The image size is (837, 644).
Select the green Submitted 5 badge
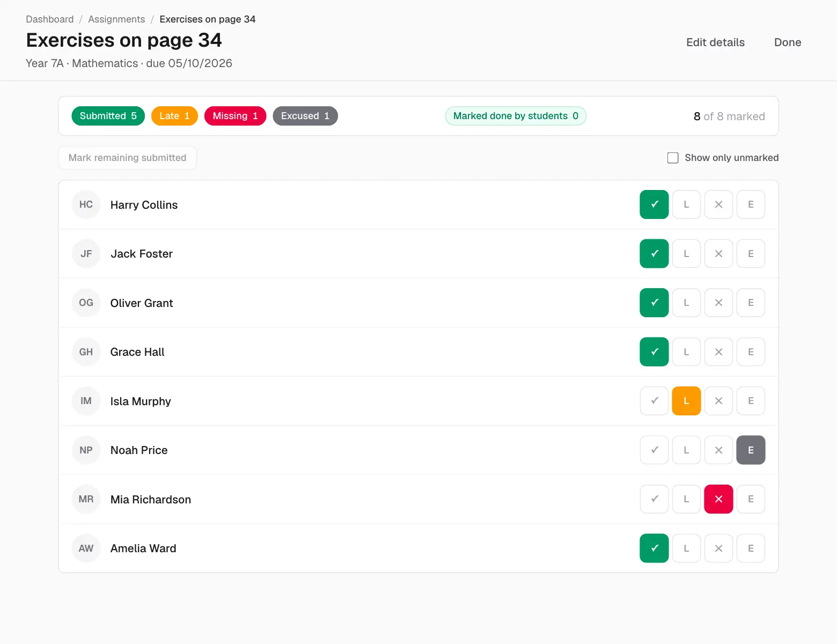108,116
